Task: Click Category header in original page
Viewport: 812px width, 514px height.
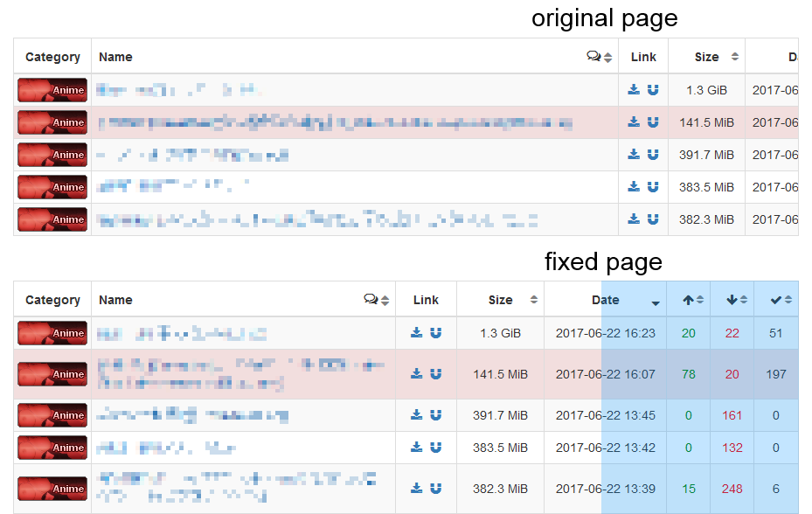Action: pyautogui.click(x=52, y=57)
